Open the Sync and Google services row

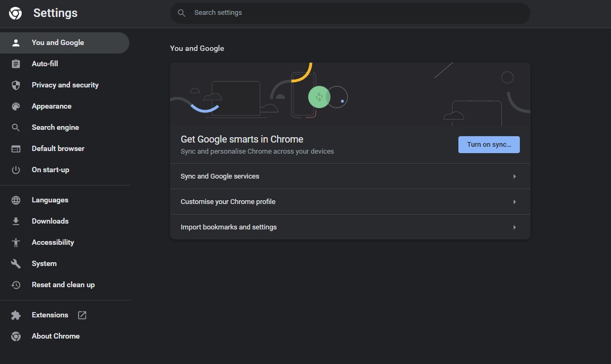[350, 176]
